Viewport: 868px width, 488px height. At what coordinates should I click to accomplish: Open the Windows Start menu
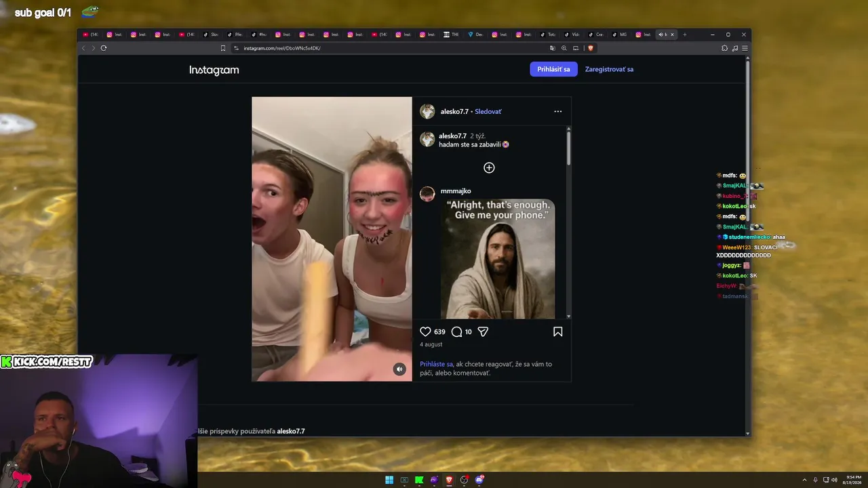[389, 480]
